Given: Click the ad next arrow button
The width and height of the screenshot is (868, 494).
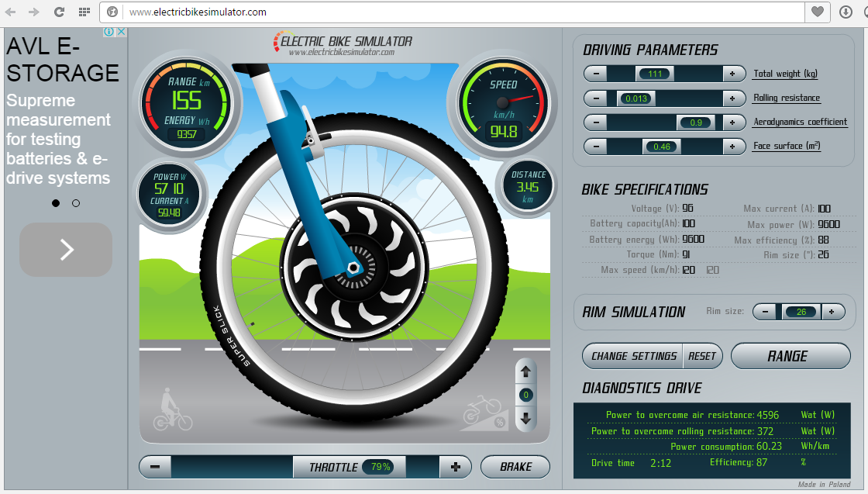Looking at the screenshot, I should pyautogui.click(x=66, y=250).
